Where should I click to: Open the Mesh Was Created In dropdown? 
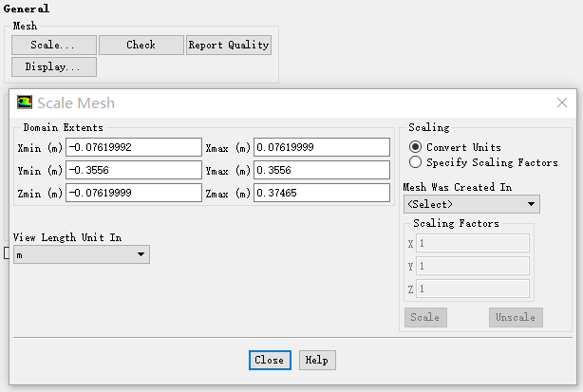(x=472, y=204)
